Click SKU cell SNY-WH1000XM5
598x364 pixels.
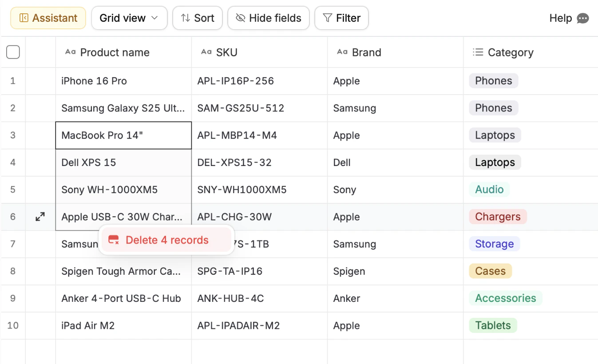click(259, 190)
